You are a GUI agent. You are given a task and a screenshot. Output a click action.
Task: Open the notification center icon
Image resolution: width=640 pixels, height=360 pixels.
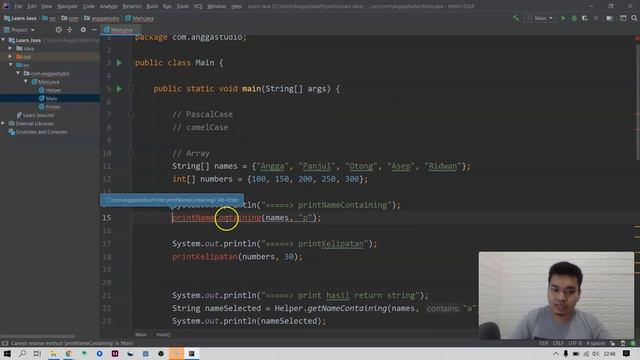pos(627,353)
